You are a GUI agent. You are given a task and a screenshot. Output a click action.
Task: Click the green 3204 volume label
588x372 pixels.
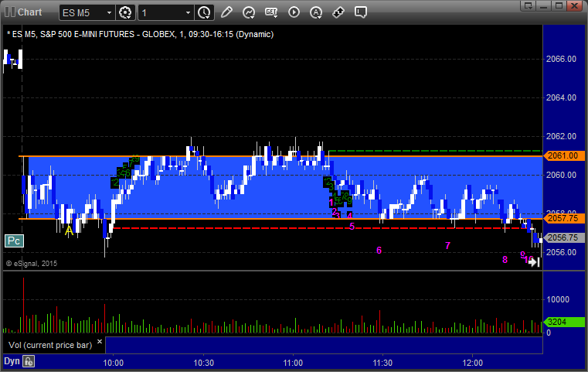click(564, 322)
